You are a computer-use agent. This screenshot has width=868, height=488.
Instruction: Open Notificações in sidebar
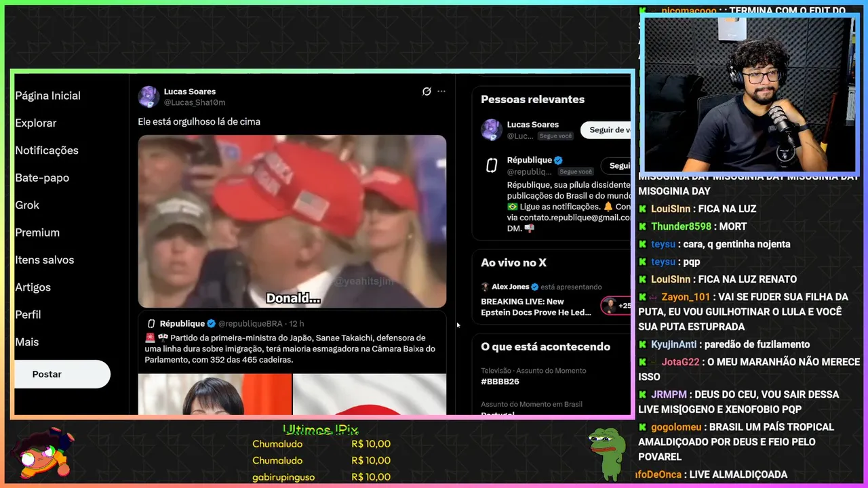pos(47,150)
